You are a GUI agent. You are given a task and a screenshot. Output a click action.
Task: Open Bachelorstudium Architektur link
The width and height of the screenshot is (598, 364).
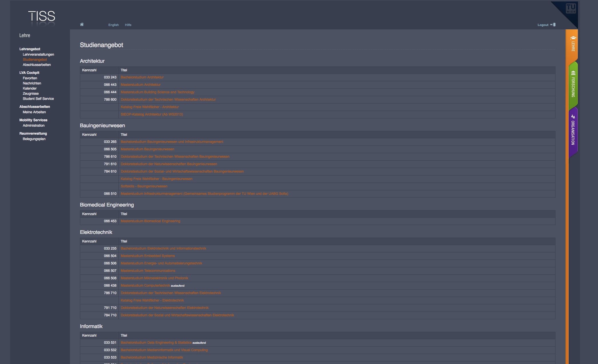point(142,77)
